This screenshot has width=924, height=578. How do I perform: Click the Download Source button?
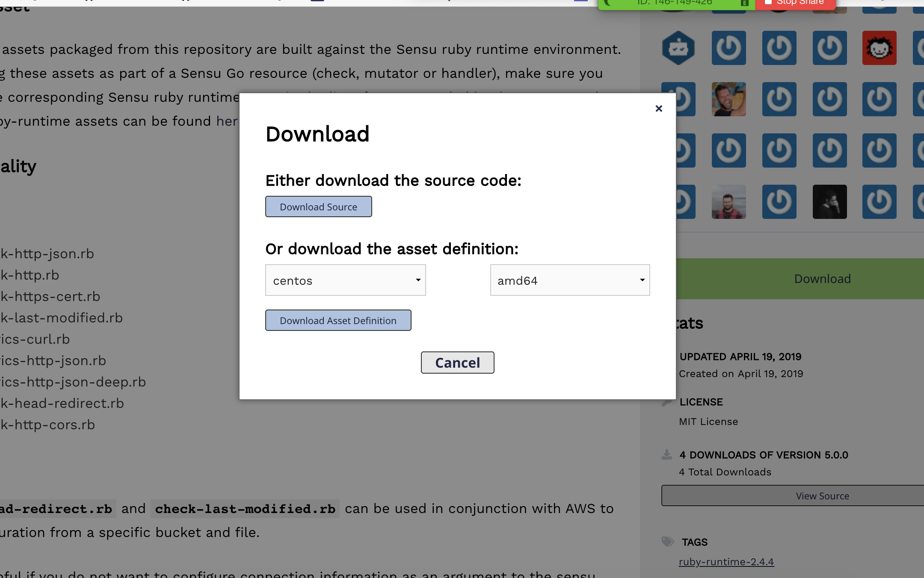(x=318, y=206)
